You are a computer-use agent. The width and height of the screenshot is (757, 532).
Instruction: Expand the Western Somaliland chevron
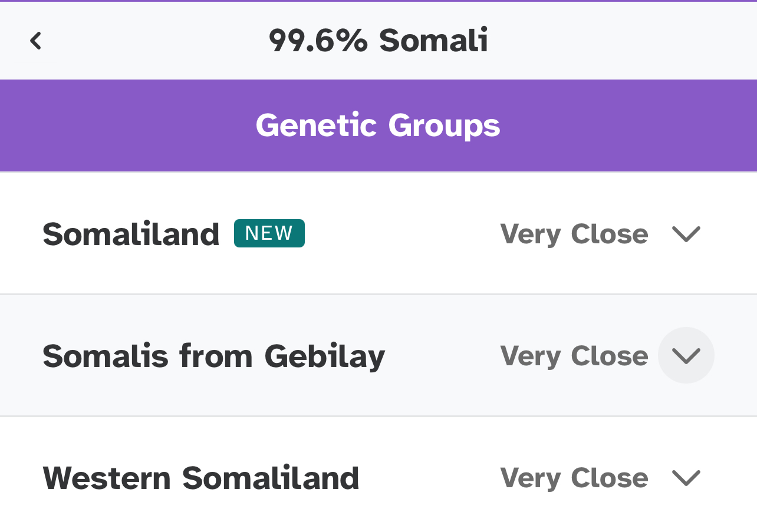tap(686, 477)
